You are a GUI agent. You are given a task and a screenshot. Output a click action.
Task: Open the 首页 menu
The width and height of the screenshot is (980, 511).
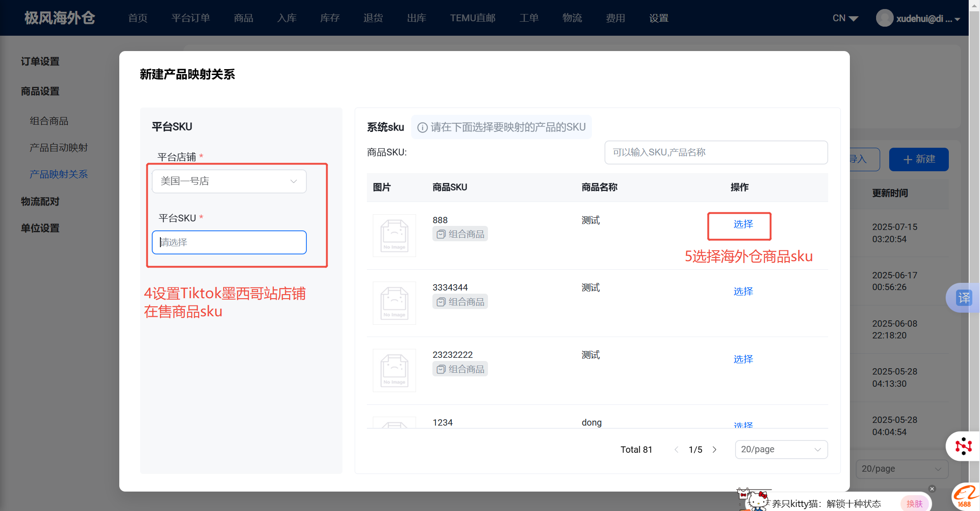[x=138, y=18]
